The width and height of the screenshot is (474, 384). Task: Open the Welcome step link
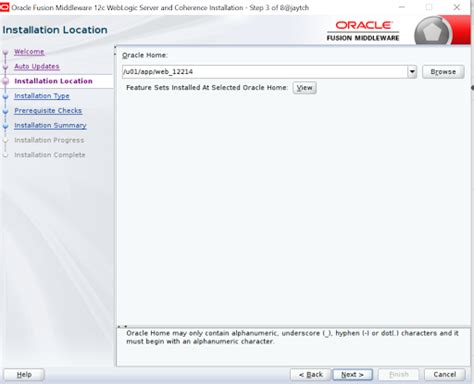(x=29, y=52)
